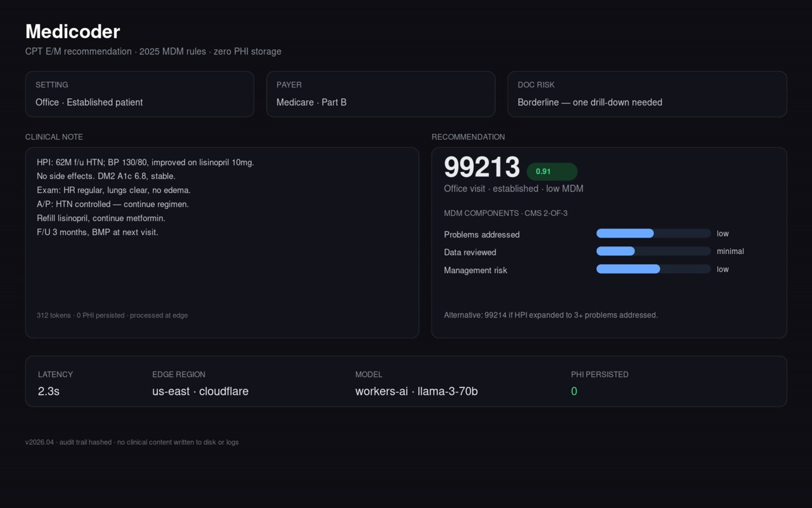Select the 0.91 confidence badge
Image resolution: width=812 pixels, height=508 pixels.
[x=551, y=171]
